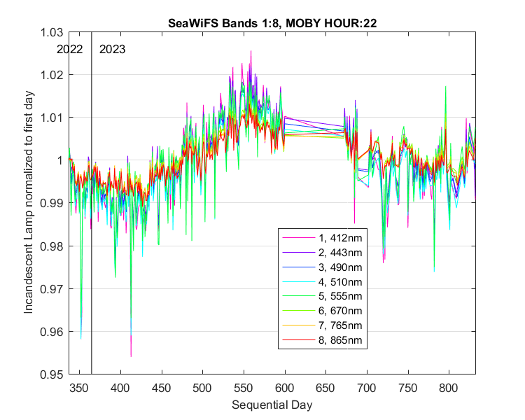The image size is (525, 420).
Task: Click the vertical year-boundary line near day 365
Action: pyautogui.click(x=92, y=203)
